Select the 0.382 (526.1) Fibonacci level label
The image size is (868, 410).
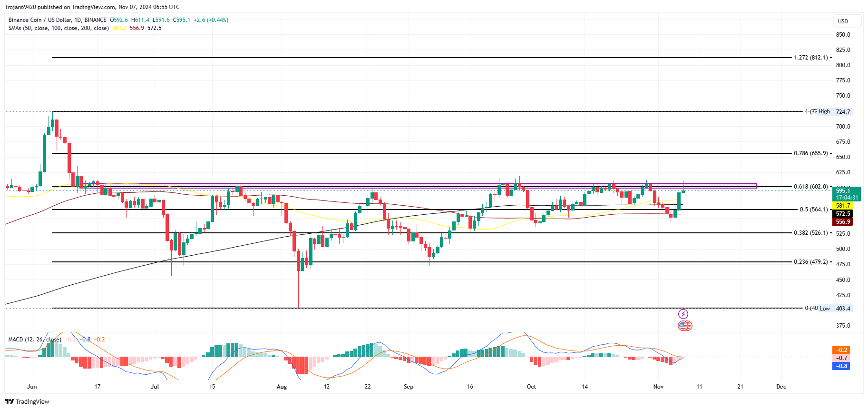tap(810, 233)
